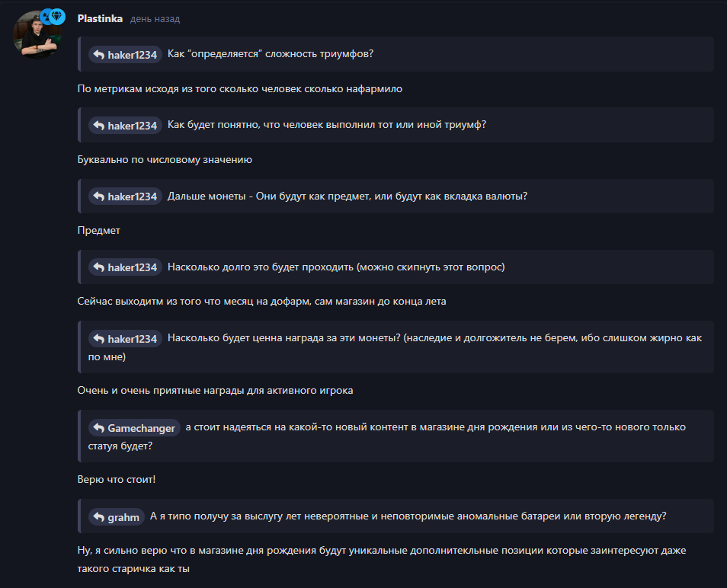Open haker1234 tag in сложность триумфов quote
Viewport: 727px width, 588px height.
click(x=125, y=55)
